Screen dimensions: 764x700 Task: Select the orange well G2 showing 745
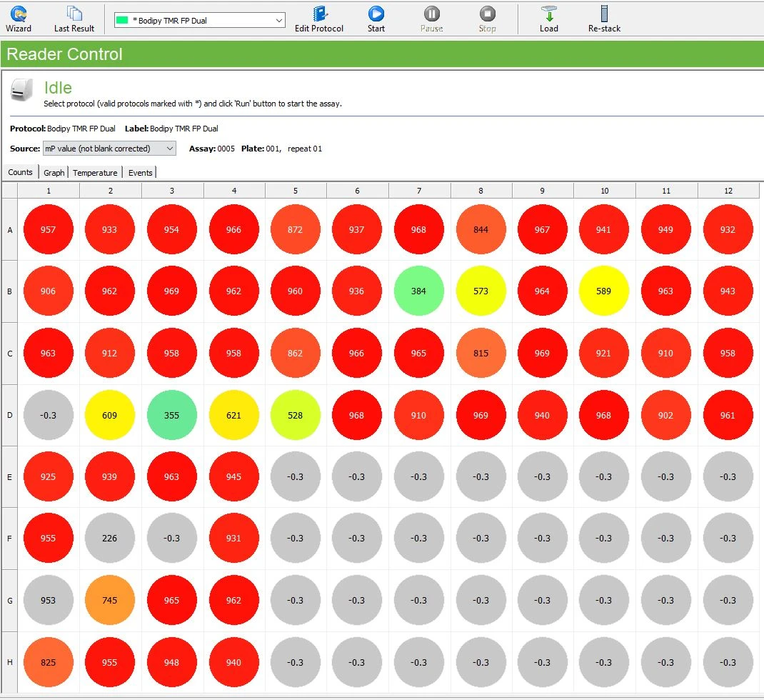click(109, 601)
